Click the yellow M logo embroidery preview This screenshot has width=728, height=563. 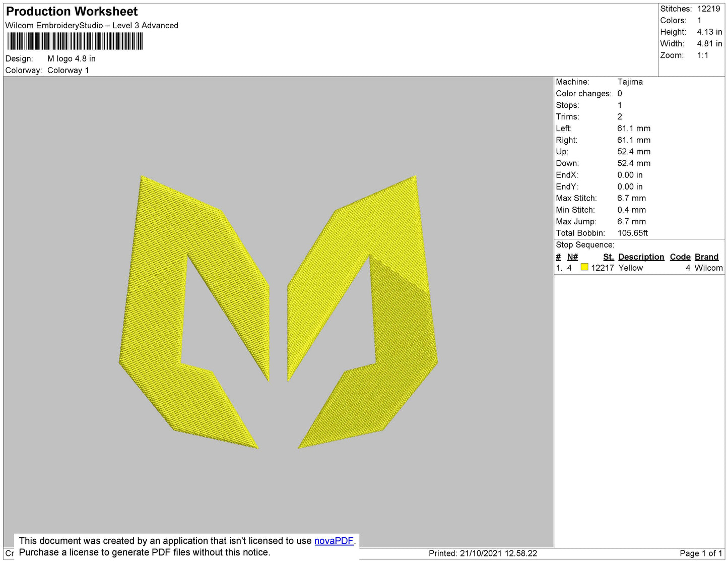point(278,312)
